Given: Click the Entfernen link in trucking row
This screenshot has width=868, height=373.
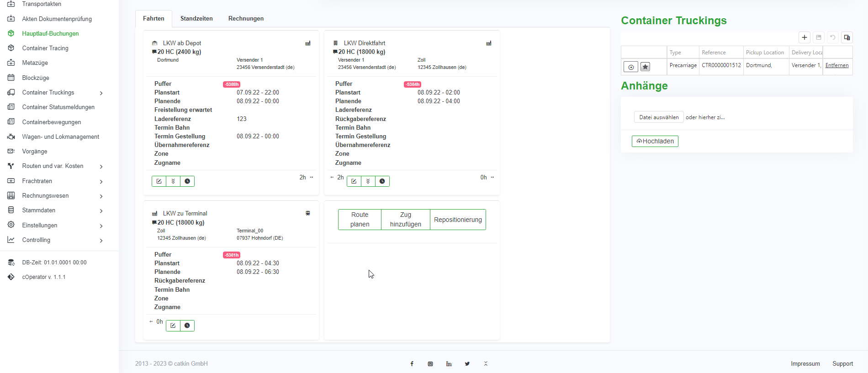Looking at the screenshot, I should coord(836,65).
